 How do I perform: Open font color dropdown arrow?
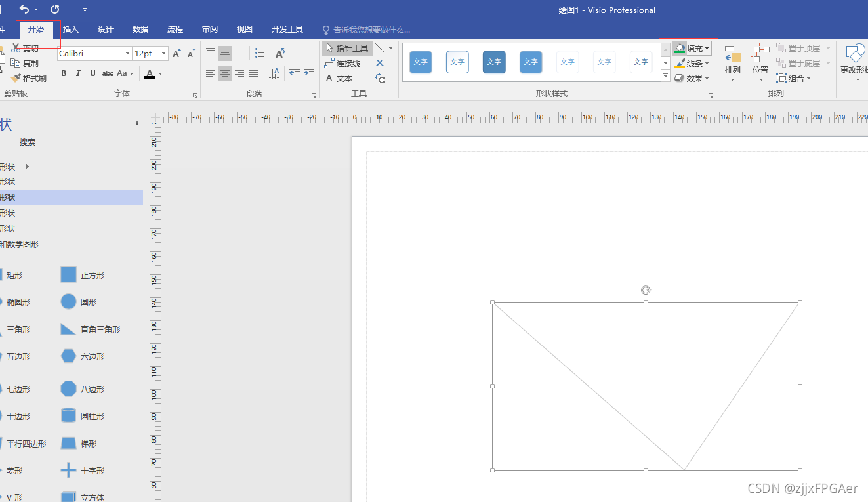tap(161, 73)
